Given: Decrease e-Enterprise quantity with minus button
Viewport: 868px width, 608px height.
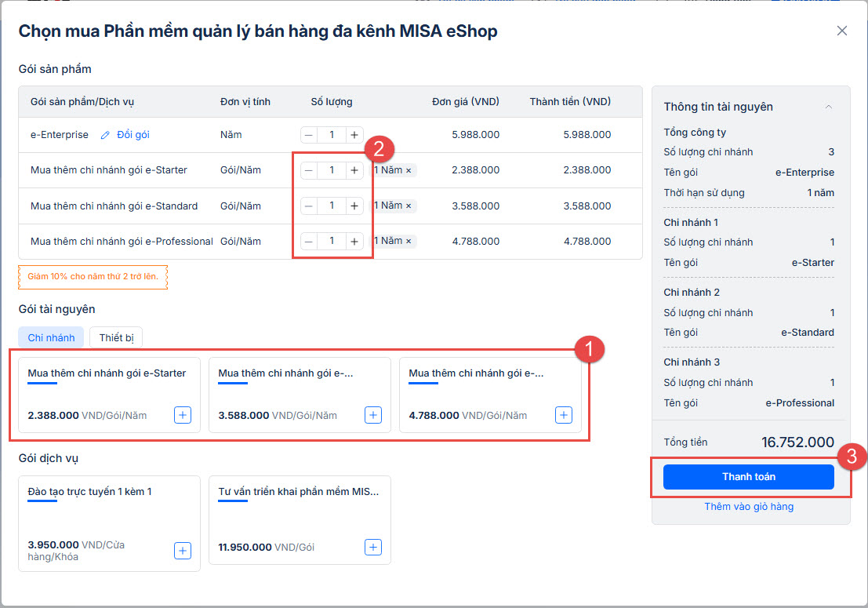Looking at the screenshot, I should 309,135.
